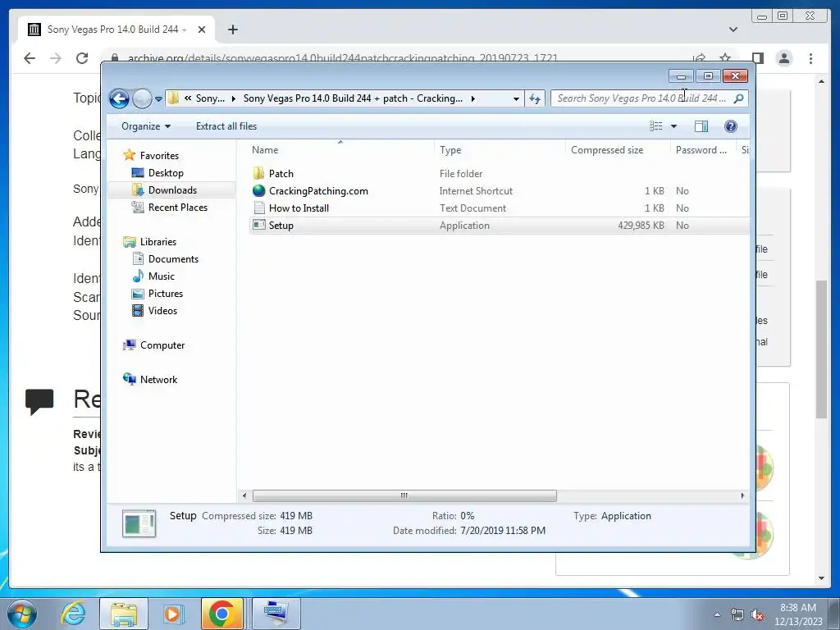Open Internet Explorer from taskbar
Screen dimensions: 840x630
tap(73, 614)
